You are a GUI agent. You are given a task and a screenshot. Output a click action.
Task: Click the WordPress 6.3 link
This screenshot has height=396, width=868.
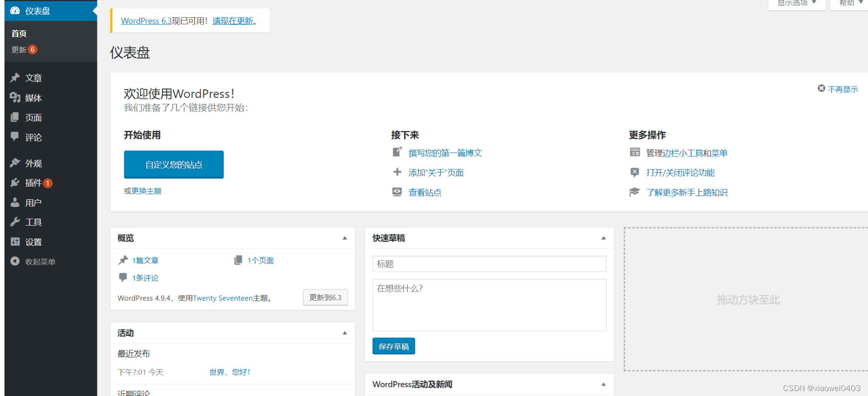[x=146, y=21]
